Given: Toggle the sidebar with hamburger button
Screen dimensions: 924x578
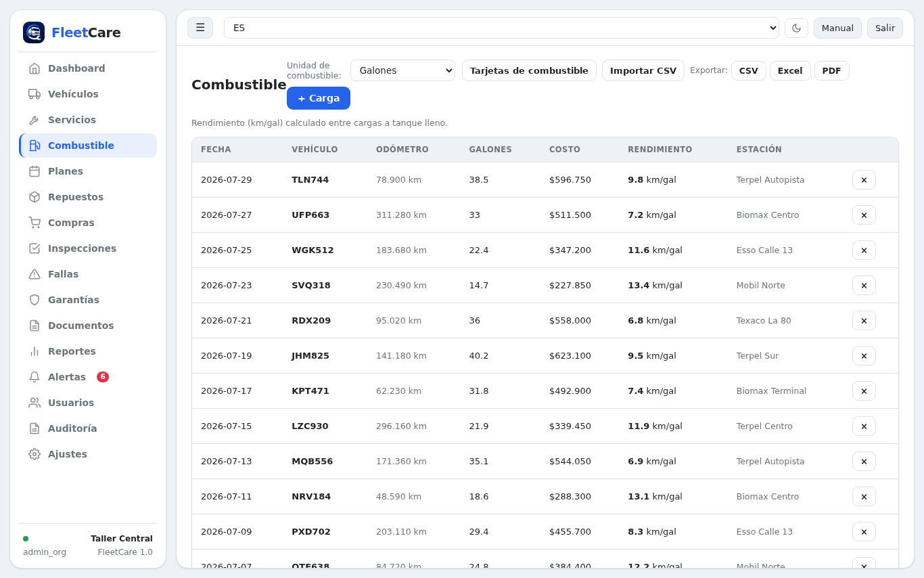Looking at the screenshot, I should [x=200, y=28].
